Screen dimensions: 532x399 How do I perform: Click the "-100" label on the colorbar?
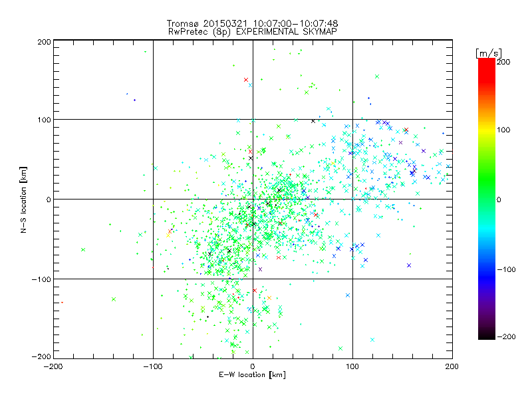coord(506,269)
